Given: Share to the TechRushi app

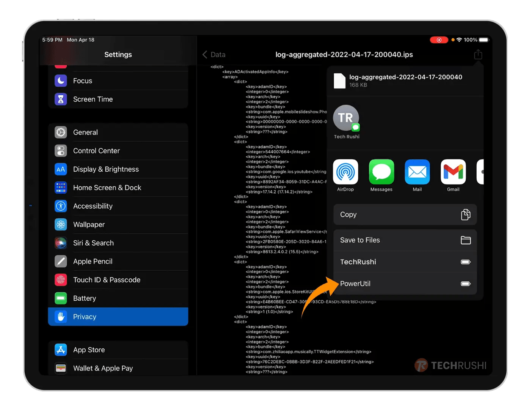Looking at the screenshot, I should coord(405,262).
